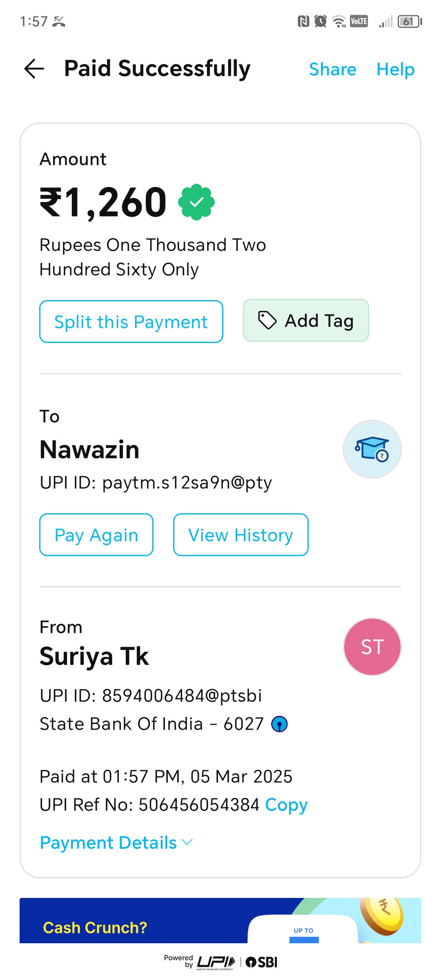The width and height of the screenshot is (441, 980).
Task: Open View History for this payee
Action: [x=241, y=535]
